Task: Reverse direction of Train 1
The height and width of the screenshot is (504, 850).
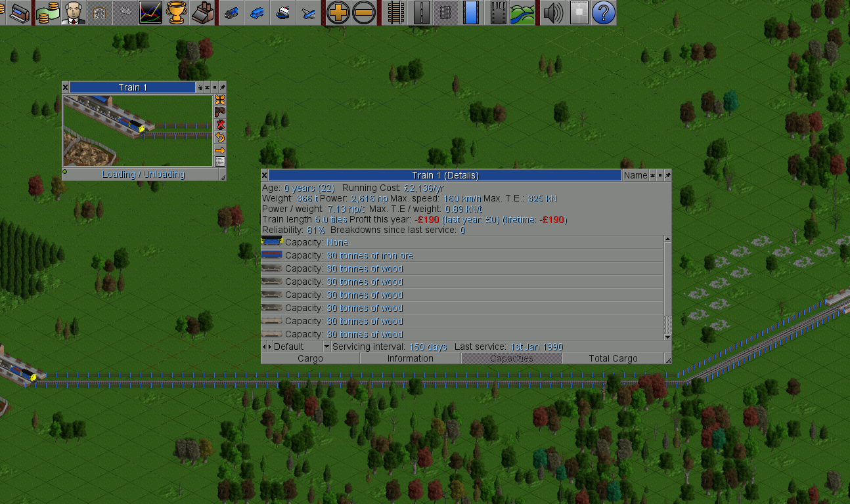Action: tap(220, 138)
